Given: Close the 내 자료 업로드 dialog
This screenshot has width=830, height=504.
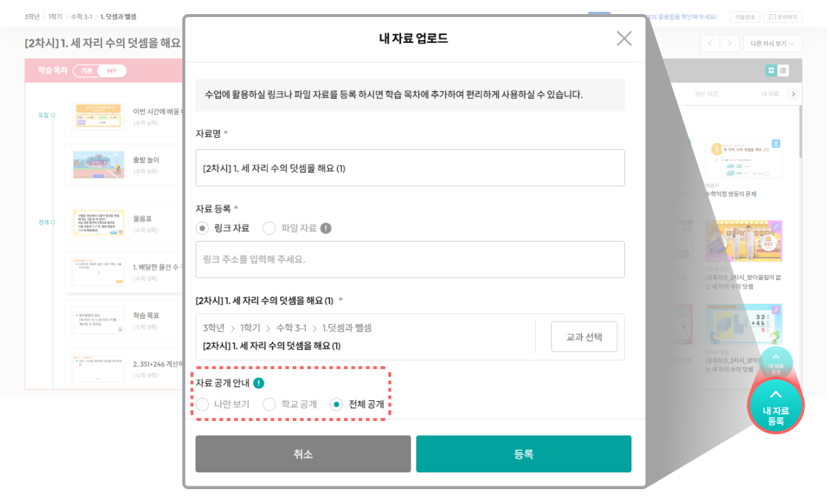Looking at the screenshot, I should [624, 39].
